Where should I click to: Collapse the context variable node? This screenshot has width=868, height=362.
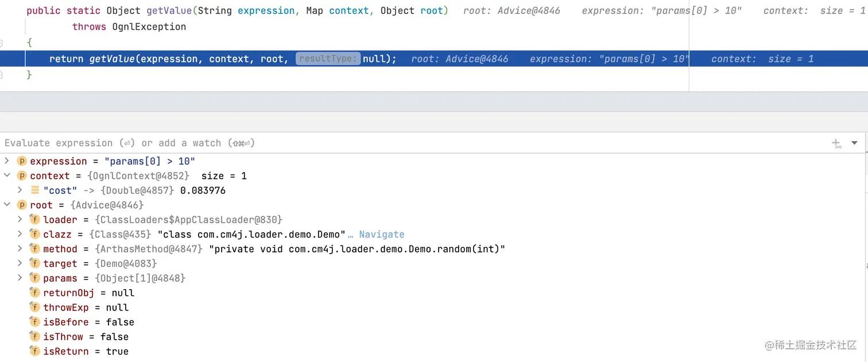pos(7,176)
